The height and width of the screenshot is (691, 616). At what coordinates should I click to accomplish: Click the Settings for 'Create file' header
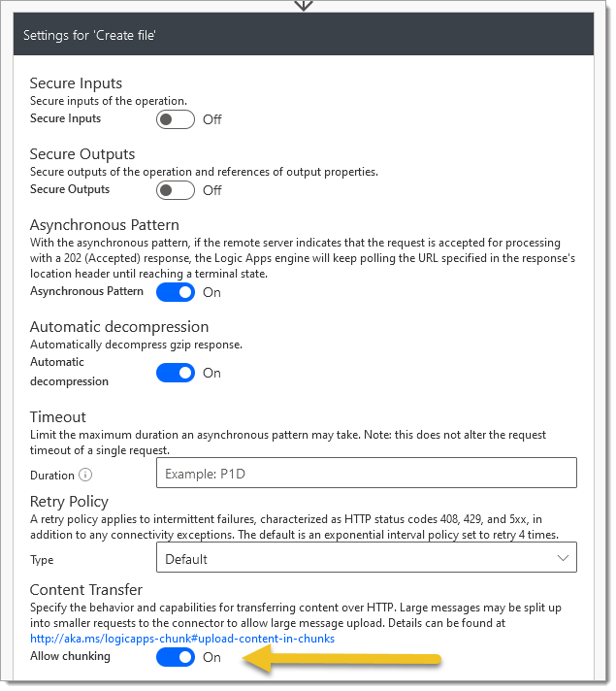[x=305, y=35]
